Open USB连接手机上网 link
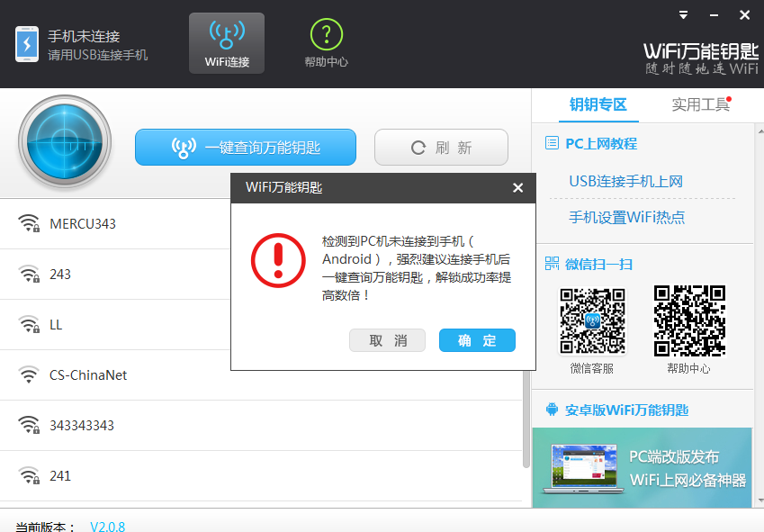The width and height of the screenshot is (764, 532). pos(625,181)
